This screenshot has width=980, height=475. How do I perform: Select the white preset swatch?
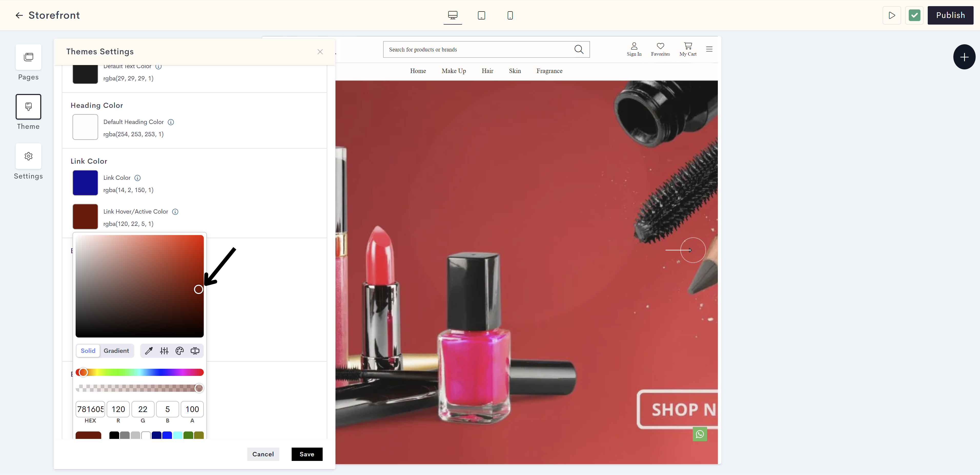pos(146,436)
